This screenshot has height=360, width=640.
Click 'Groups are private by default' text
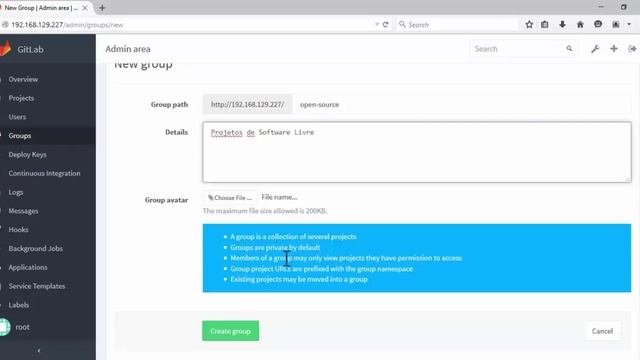(275, 247)
